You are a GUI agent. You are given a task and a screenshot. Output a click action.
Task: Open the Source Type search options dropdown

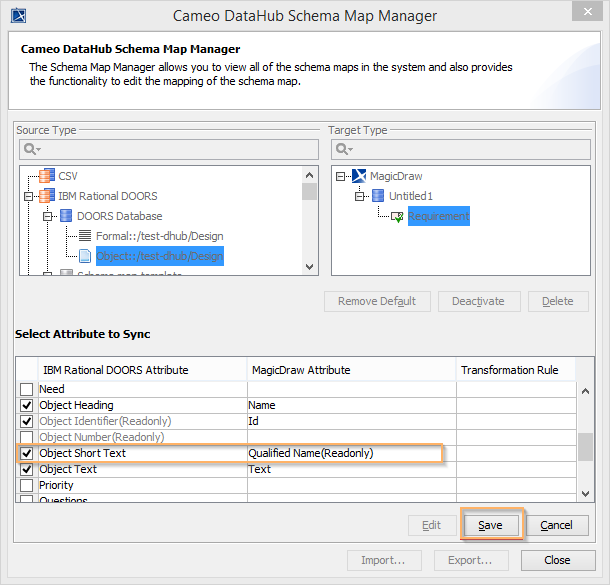[32, 149]
